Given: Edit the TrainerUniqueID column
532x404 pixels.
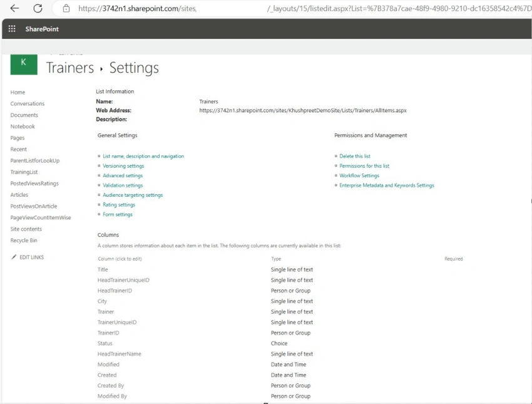Looking at the screenshot, I should tap(117, 322).
